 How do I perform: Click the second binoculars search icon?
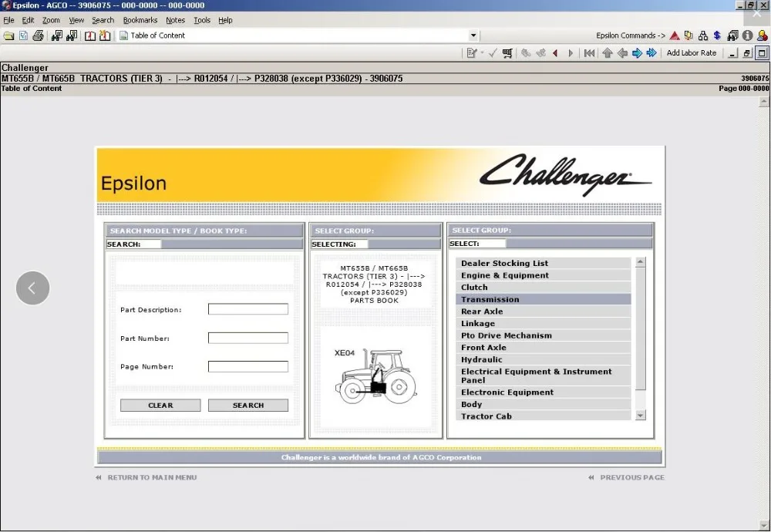[72, 35]
